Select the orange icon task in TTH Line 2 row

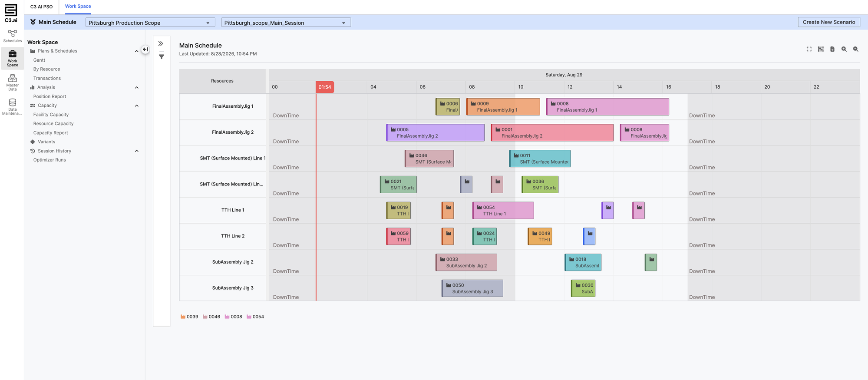coord(448,237)
